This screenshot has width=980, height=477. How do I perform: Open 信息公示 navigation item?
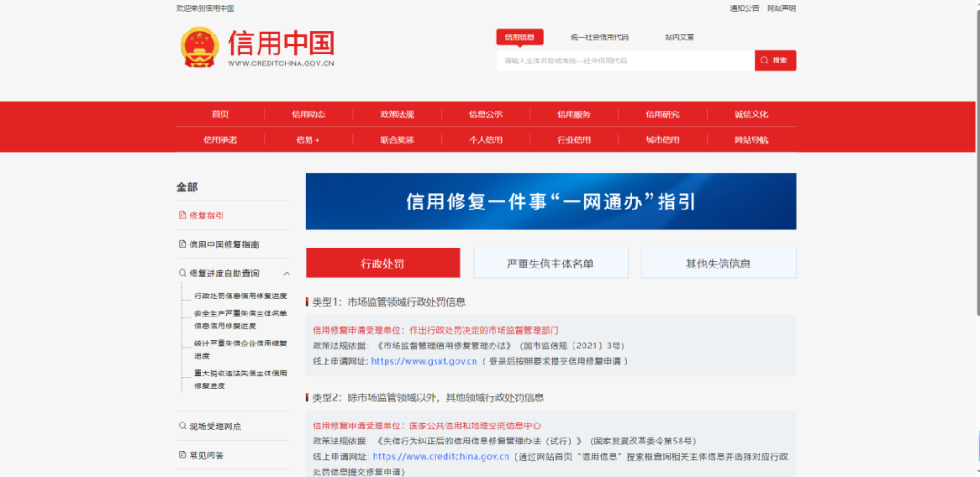[x=485, y=114]
